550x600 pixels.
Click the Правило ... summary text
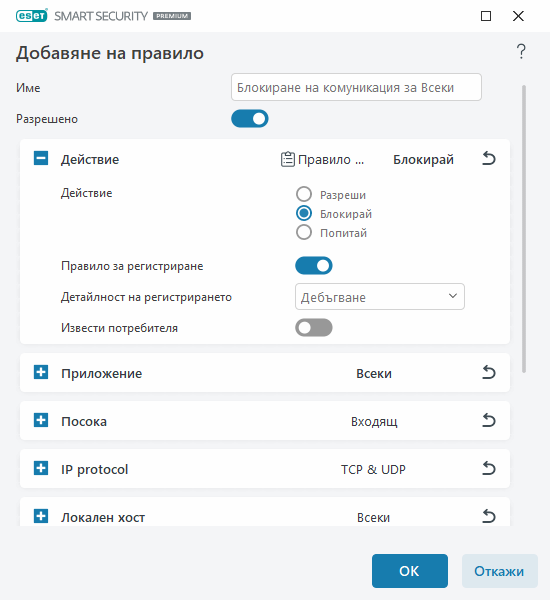tap(331, 160)
